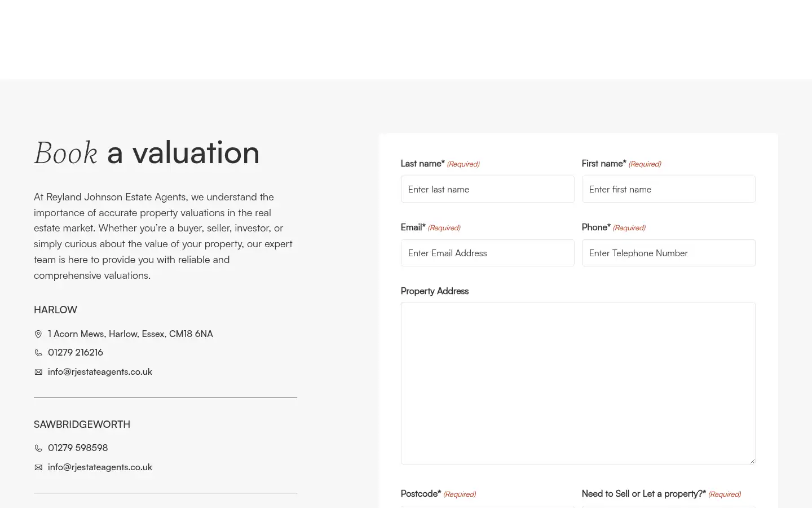Call Harlow office number 01279 216216
Image resolution: width=812 pixels, height=508 pixels.
click(x=76, y=352)
